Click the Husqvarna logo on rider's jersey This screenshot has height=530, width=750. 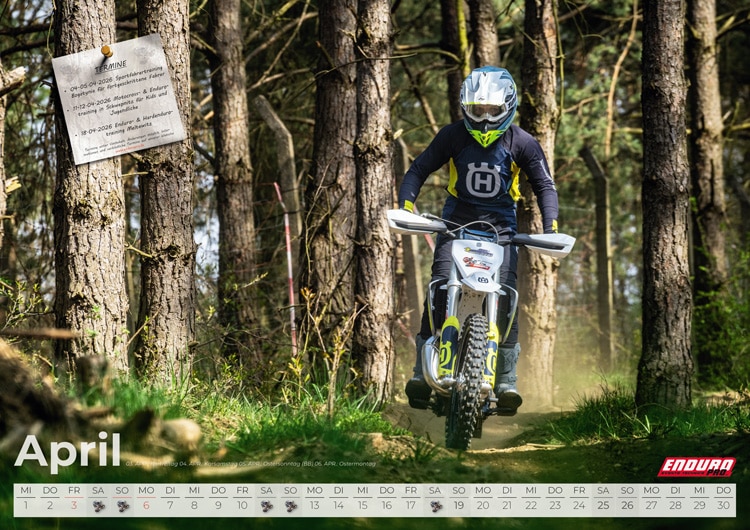(x=483, y=180)
